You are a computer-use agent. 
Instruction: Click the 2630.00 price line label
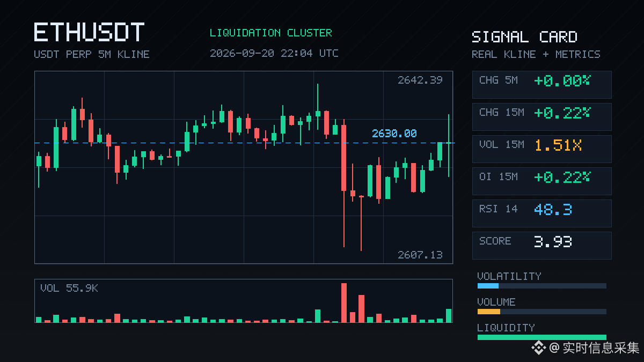[x=394, y=133]
